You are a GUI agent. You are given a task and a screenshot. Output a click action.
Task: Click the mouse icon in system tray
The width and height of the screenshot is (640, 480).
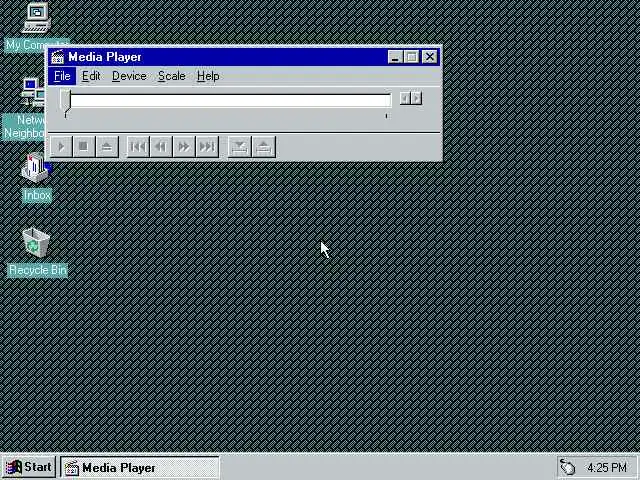pyautogui.click(x=568, y=467)
